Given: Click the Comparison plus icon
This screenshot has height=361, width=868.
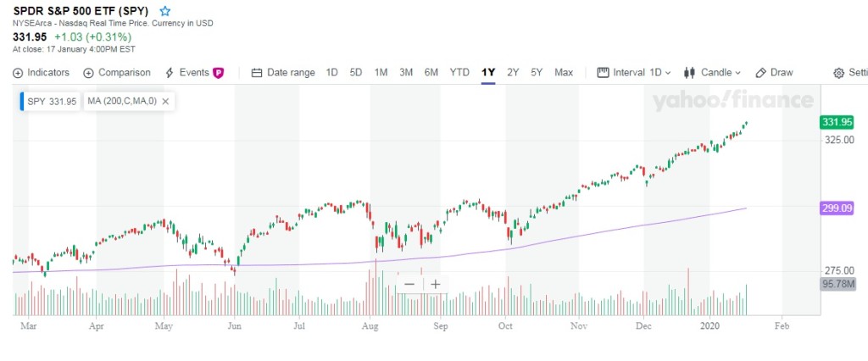Looking at the screenshot, I should click(89, 73).
